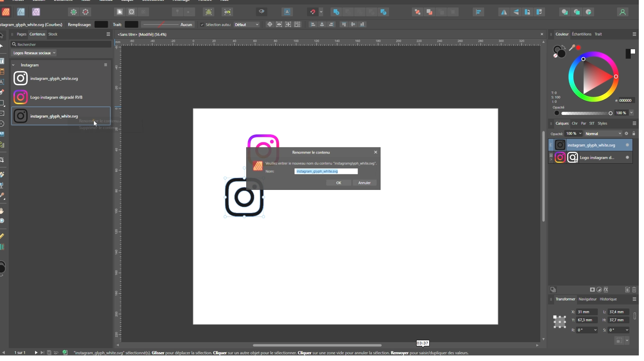Click the account user icon
The image size is (644, 361).
623,12
